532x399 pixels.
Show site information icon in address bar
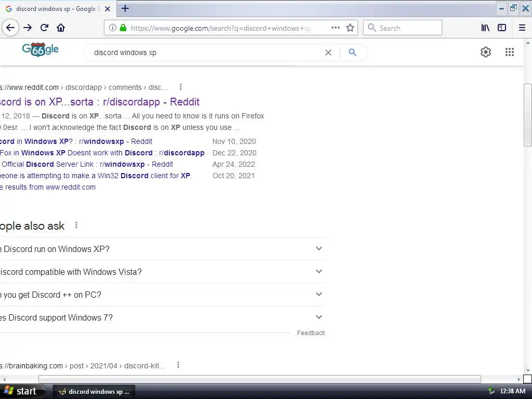coord(113,28)
